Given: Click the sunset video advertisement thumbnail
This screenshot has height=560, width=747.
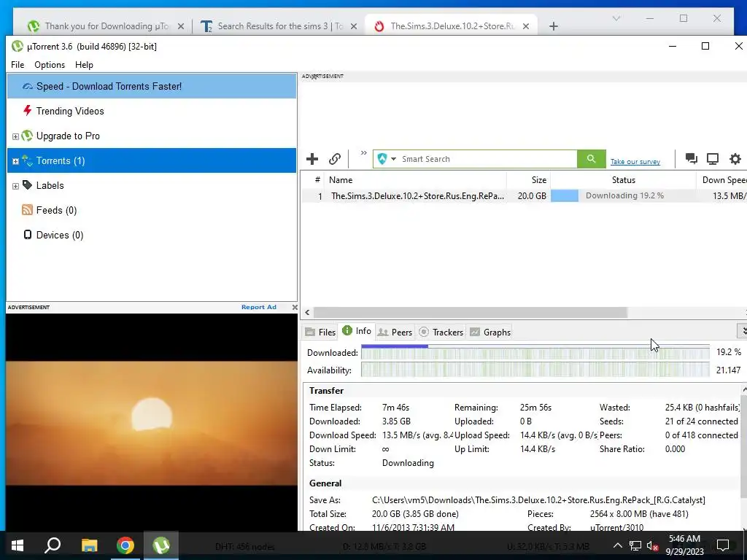Looking at the screenshot, I should click(152, 422).
